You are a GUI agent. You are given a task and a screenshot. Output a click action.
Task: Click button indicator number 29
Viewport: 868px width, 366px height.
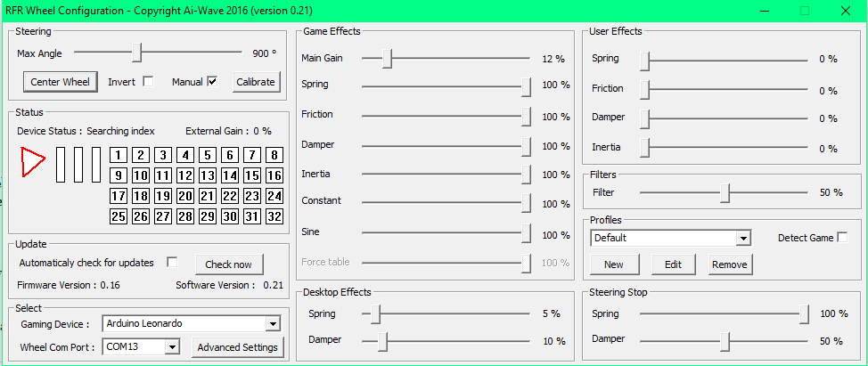207,216
